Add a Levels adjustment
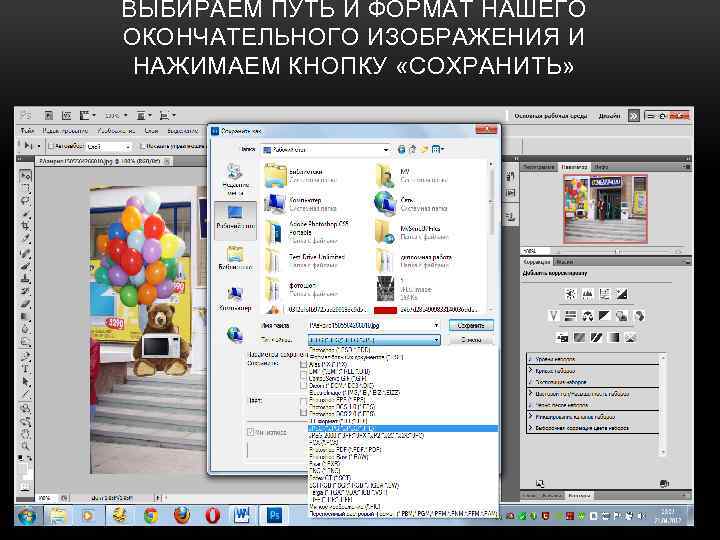The width and height of the screenshot is (720, 540). coord(587,294)
